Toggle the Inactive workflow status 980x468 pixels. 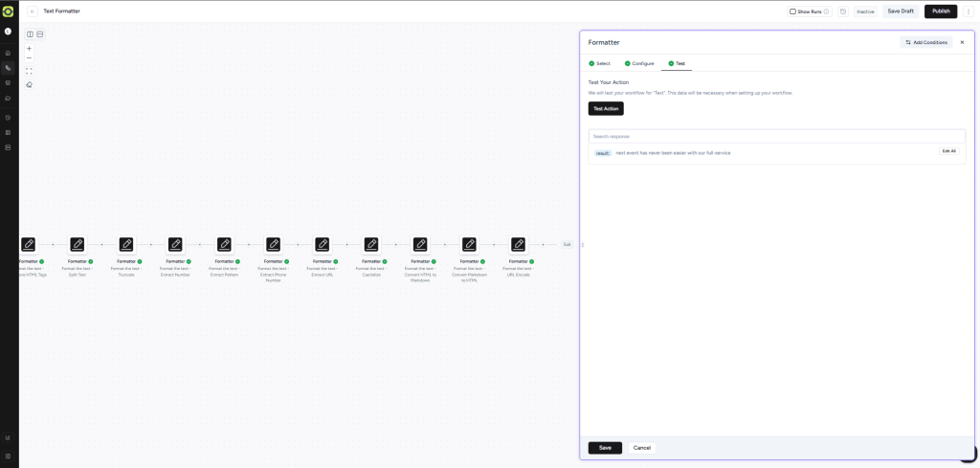(x=865, y=11)
